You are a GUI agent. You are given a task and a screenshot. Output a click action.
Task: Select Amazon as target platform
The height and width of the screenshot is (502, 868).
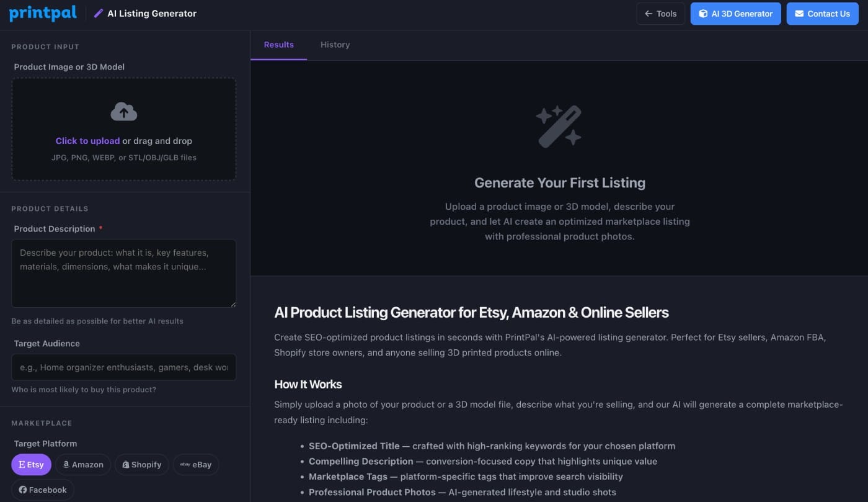pyautogui.click(x=83, y=465)
